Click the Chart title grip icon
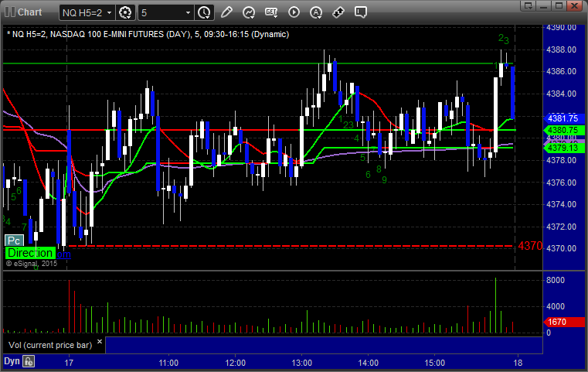Viewport: 588px width, 372px height. coord(10,12)
